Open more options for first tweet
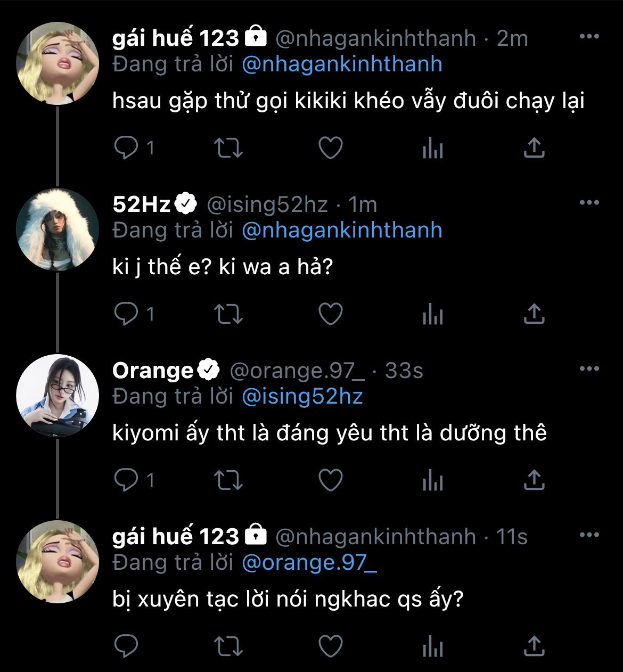This screenshot has width=623, height=672. tap(589, 37)
